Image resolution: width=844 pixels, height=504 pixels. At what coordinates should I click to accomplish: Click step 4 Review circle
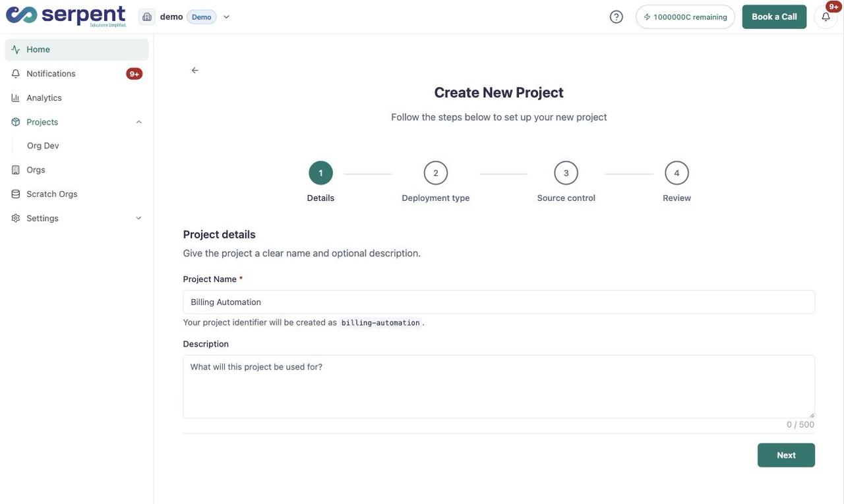(677, 173)
